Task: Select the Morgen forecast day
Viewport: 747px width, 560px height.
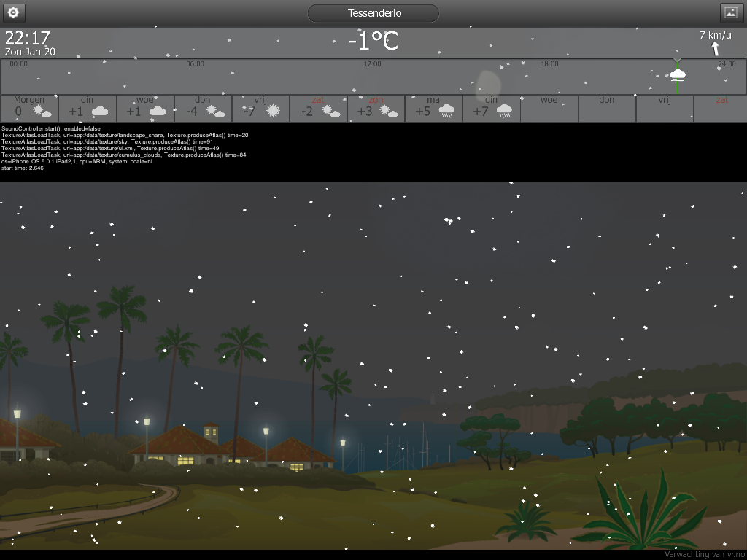Action: (30, 108)
